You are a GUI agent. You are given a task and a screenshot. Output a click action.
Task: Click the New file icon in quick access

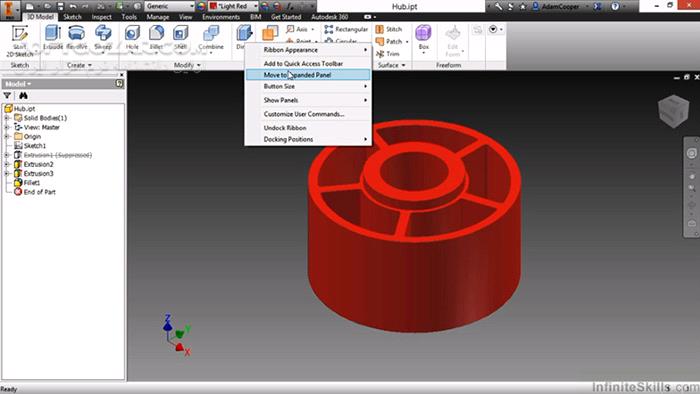29,6
